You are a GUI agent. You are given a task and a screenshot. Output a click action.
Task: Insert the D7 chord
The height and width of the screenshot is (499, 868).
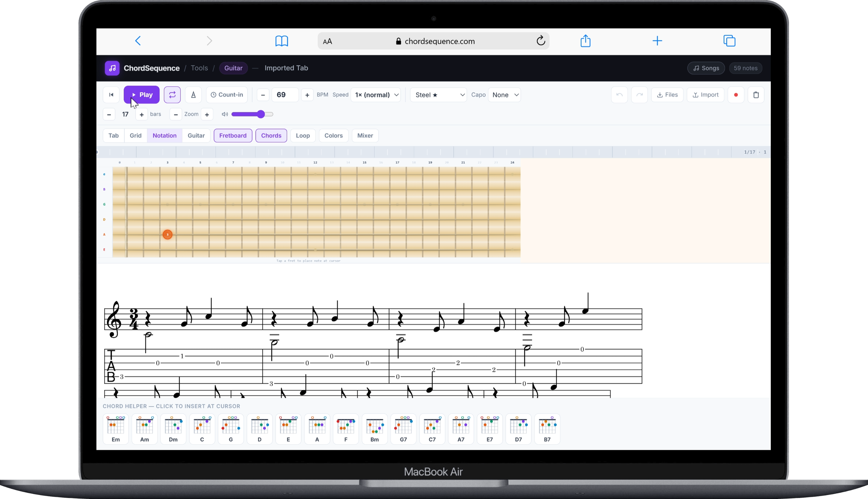pos(518,429)
